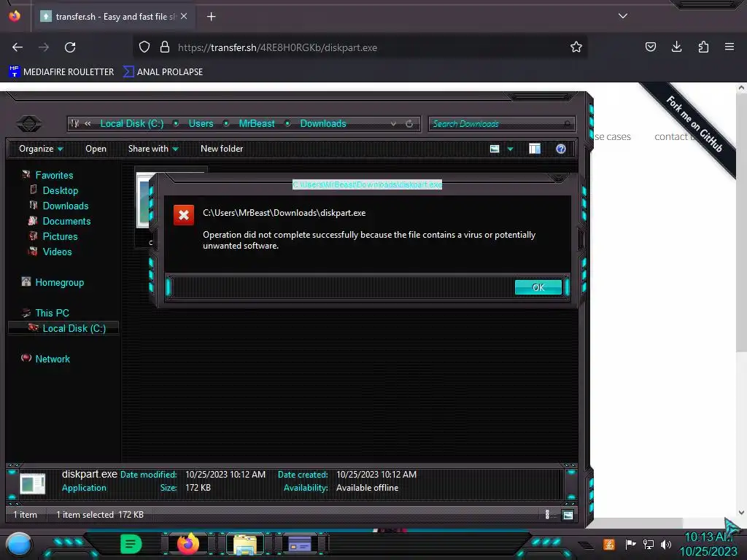Open Downloads in Favorites sidebar
747x560 pixels.
(65, 206)
